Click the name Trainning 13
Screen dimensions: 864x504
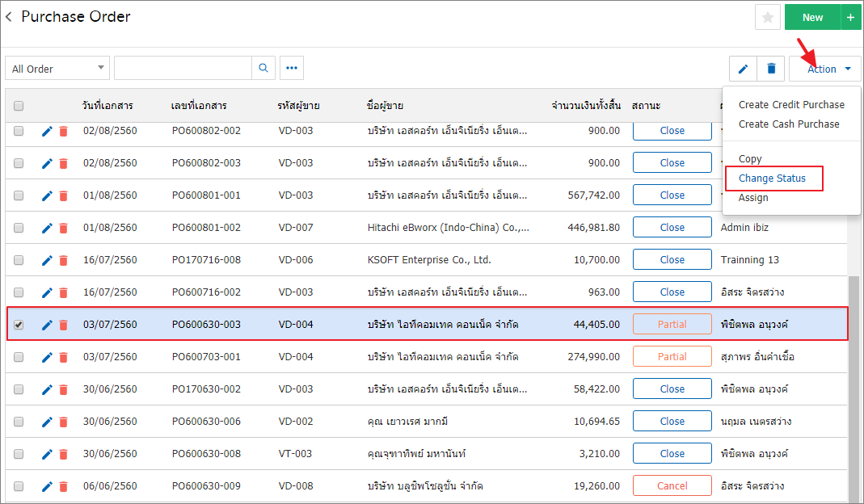[750, 259]
